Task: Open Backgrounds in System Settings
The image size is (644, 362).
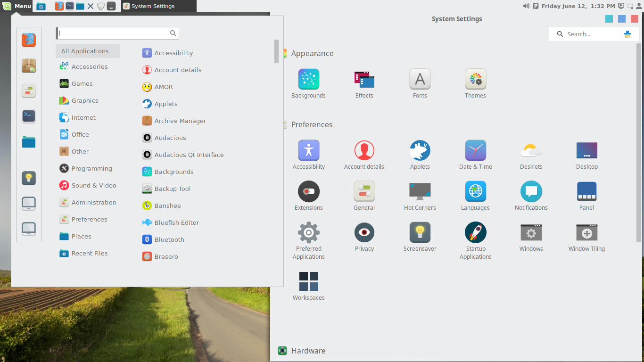Action: [309, 83]
